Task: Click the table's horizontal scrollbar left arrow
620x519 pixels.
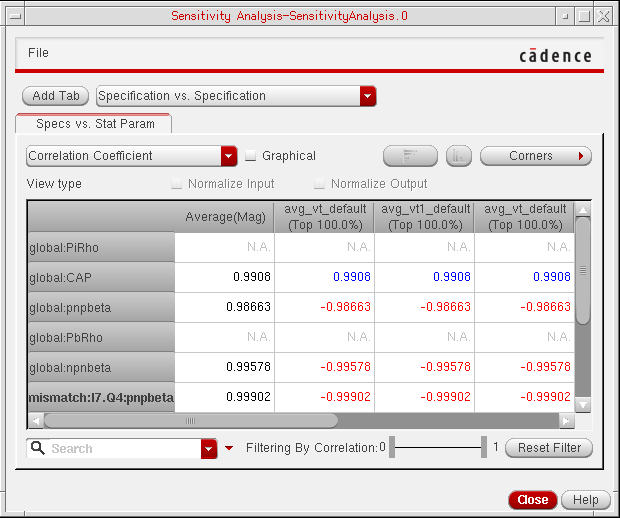Action: 36,421
